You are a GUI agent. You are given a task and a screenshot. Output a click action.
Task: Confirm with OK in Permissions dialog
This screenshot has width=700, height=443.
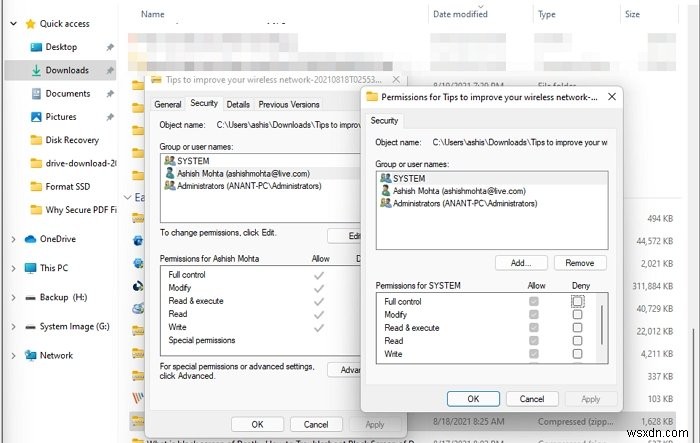pyautogui.click(x=473, y=399)
